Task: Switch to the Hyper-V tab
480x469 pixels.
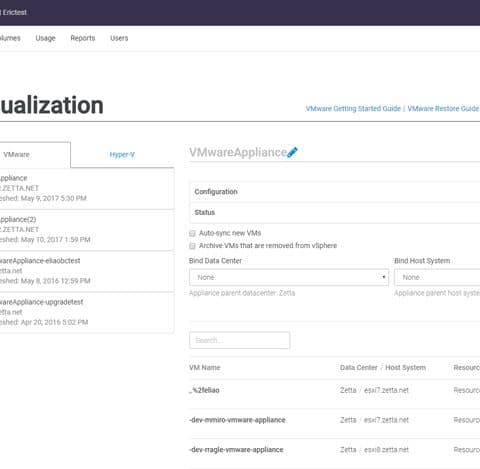Action: [122, 155]
